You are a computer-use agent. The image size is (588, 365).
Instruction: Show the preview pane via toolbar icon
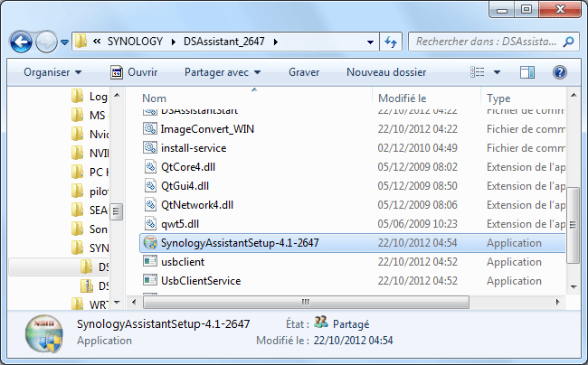(x=529, y=71)
